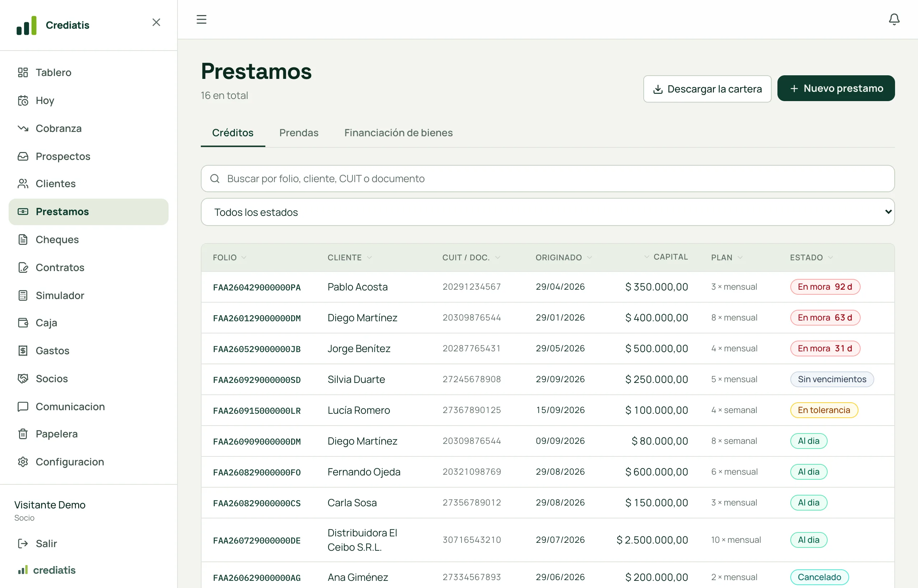The height and width of the screenshot is (588, 918).
Task: Click plan 8 × semanal cell
Action: (734, 441)
